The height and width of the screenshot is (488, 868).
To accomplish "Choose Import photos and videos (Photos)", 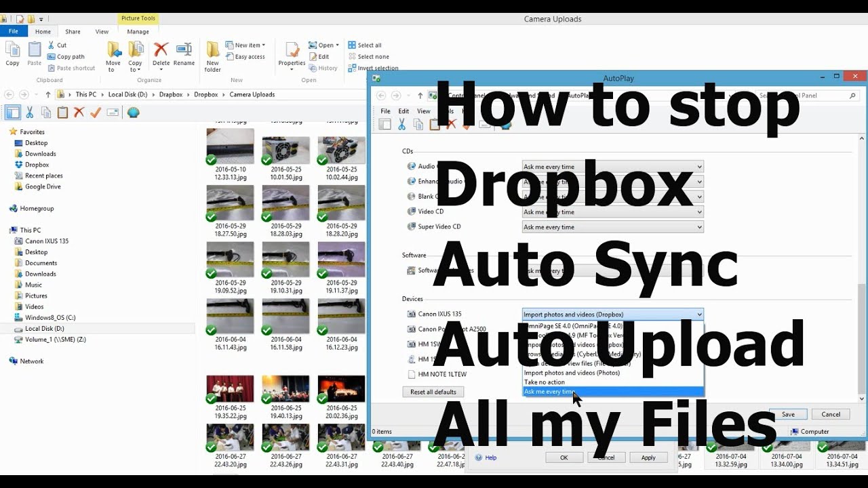I will 613,373.
